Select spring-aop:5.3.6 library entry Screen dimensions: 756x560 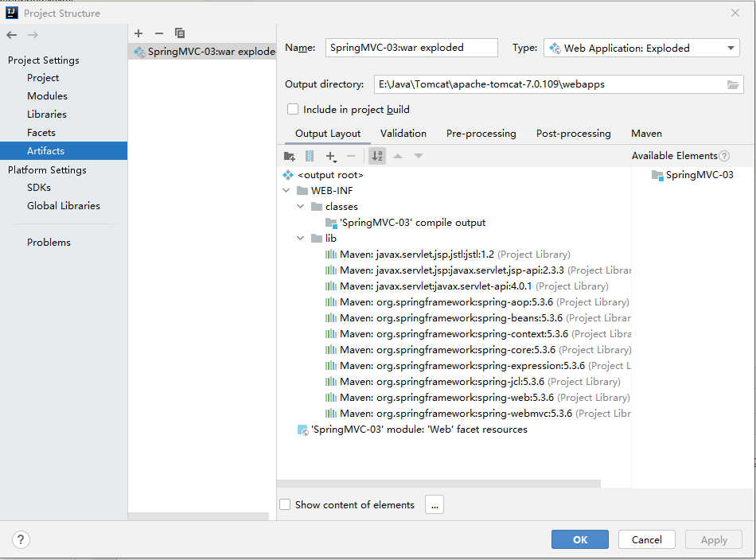(x=477, y=302)
